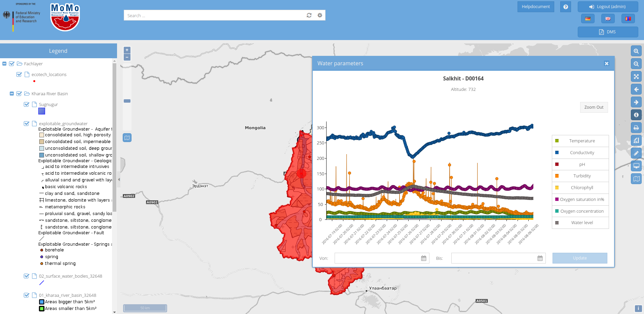Collapse the Fachlayer tree node
This screenshot has height=314, width=644.
coord(4,64)
